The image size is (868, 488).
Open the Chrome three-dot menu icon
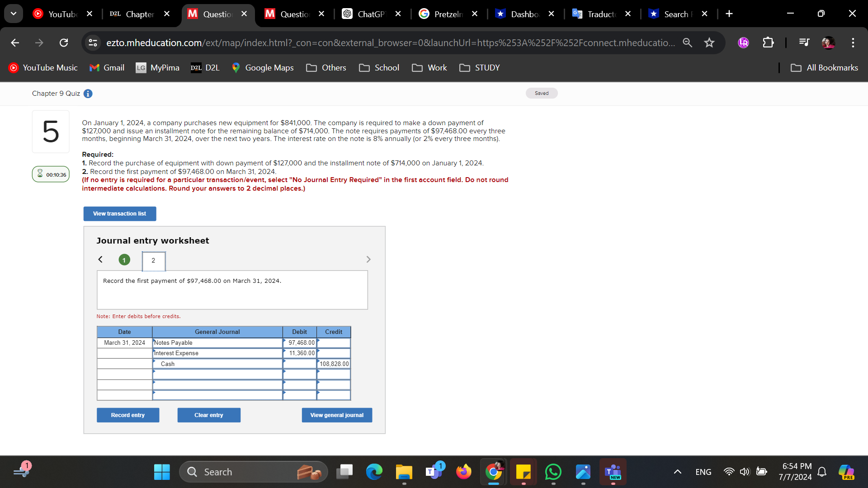pos(853,43)
